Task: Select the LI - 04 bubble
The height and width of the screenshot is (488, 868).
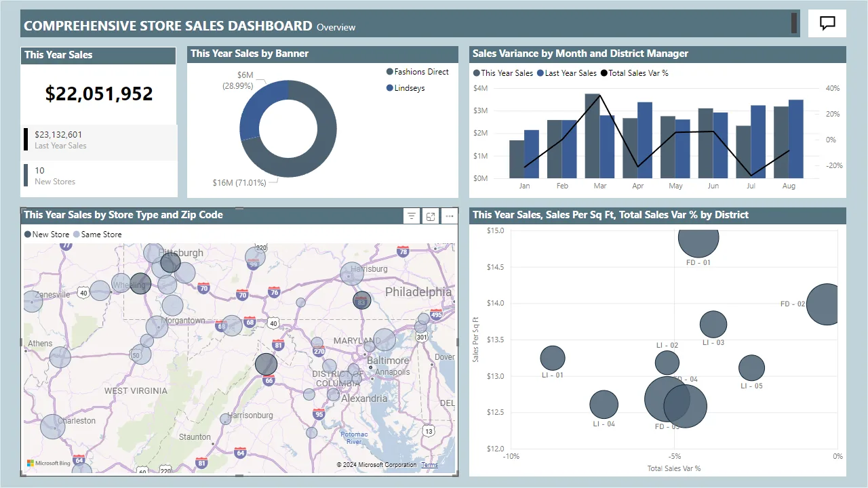Action: [x=604, y=405]
